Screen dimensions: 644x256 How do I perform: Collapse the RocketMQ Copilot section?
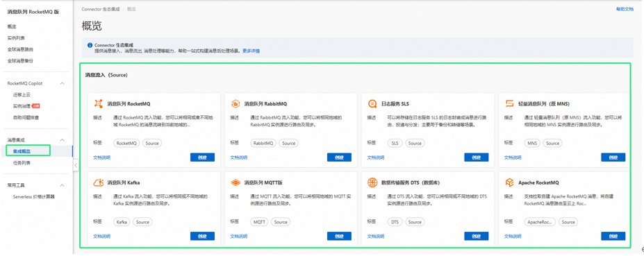pos(62,83)
